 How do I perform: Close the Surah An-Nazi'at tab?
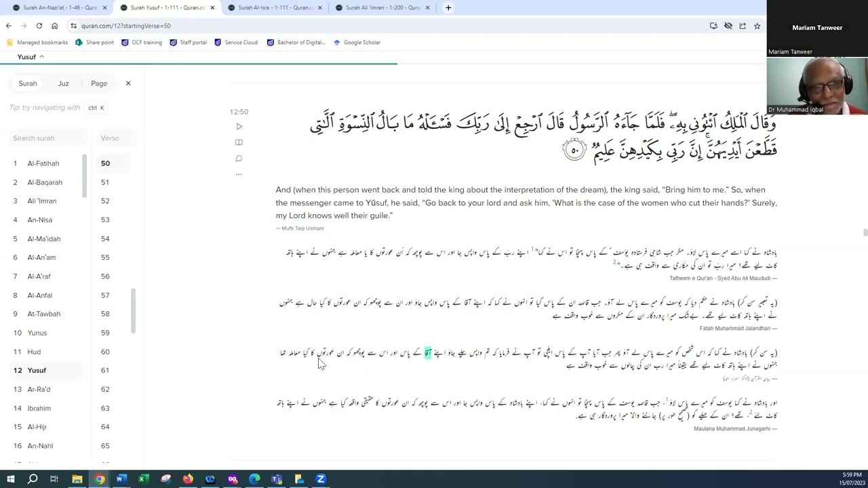coord(104,7)
